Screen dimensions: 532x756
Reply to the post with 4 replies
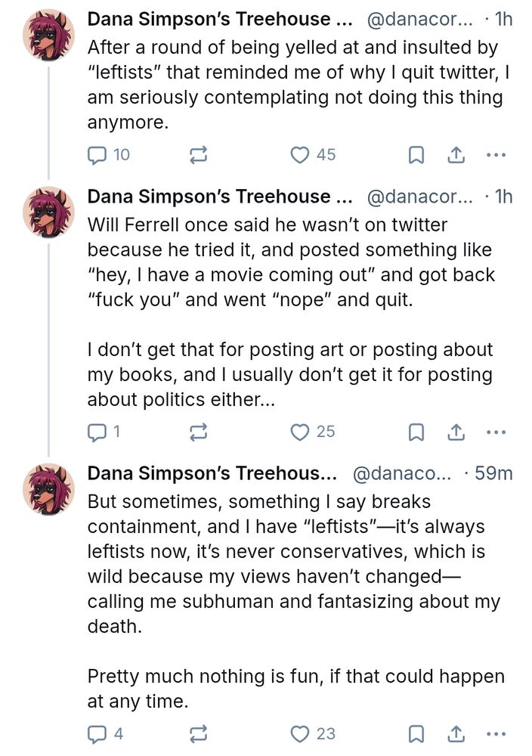[x=97, y=733]
